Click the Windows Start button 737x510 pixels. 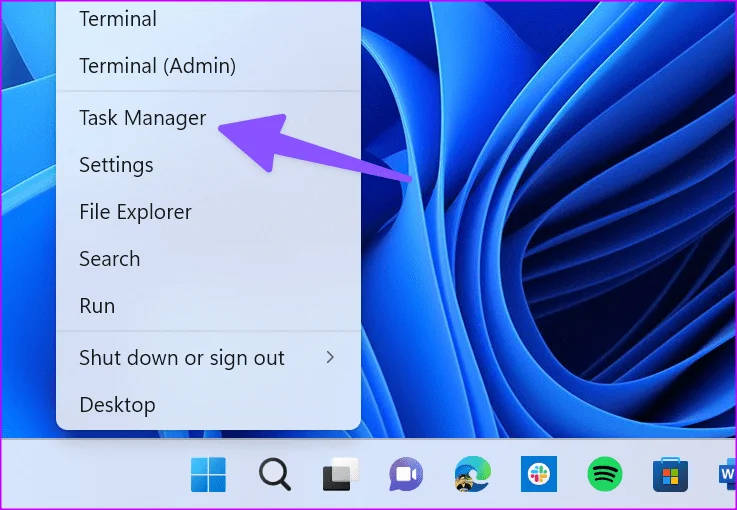coord(208,475)
